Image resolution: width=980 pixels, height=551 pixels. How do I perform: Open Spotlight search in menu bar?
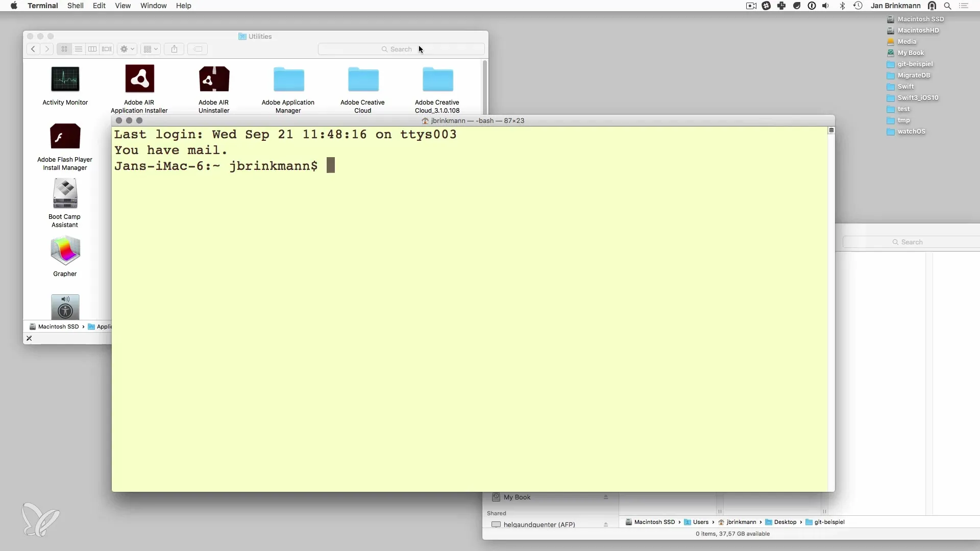[947, 6]
